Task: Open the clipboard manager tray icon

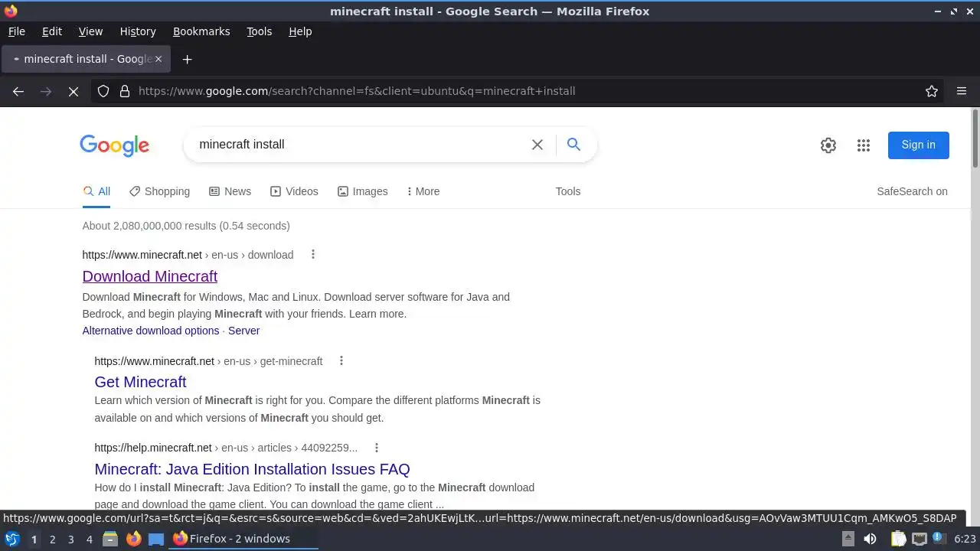Action: click(897, 539)
